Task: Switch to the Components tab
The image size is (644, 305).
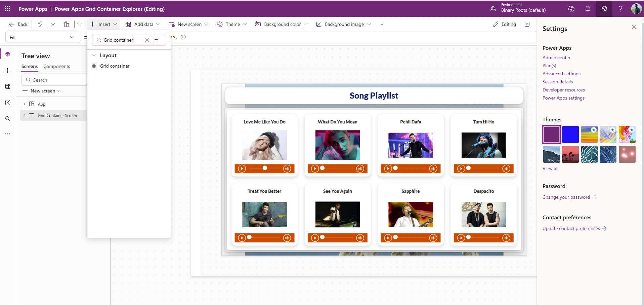Action: point(56,66)
